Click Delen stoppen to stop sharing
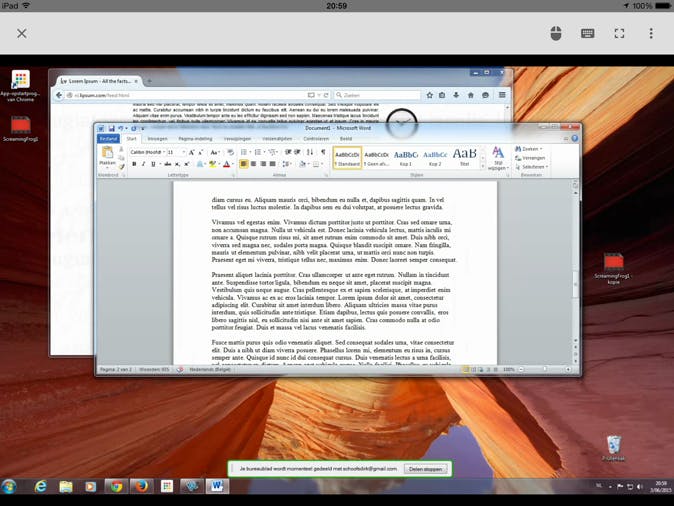The height and width of the screenshot is (506, 674). point(425,469)
